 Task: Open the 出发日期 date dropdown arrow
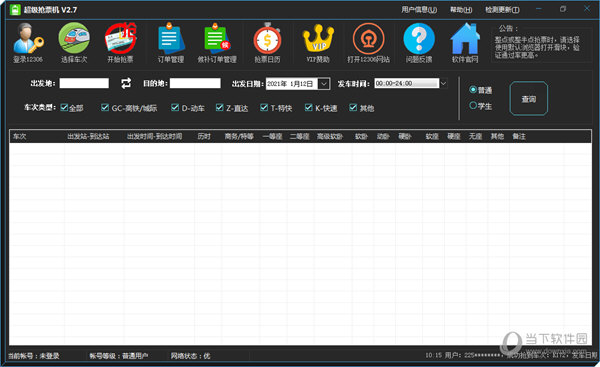tap(324, 83)
